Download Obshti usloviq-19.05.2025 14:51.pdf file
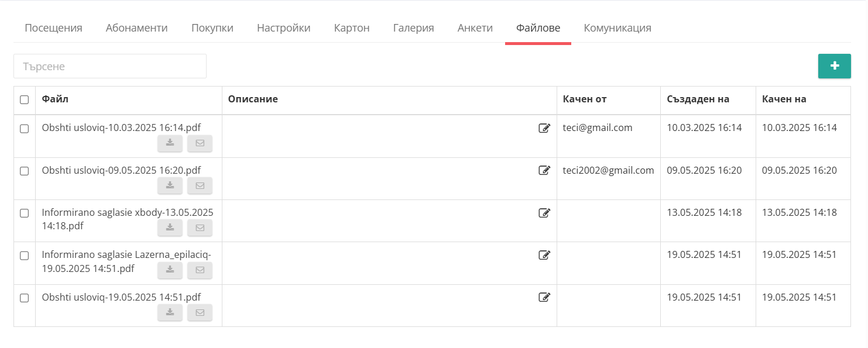This screenshot has height=348, width=868. (x=170, y=312)
